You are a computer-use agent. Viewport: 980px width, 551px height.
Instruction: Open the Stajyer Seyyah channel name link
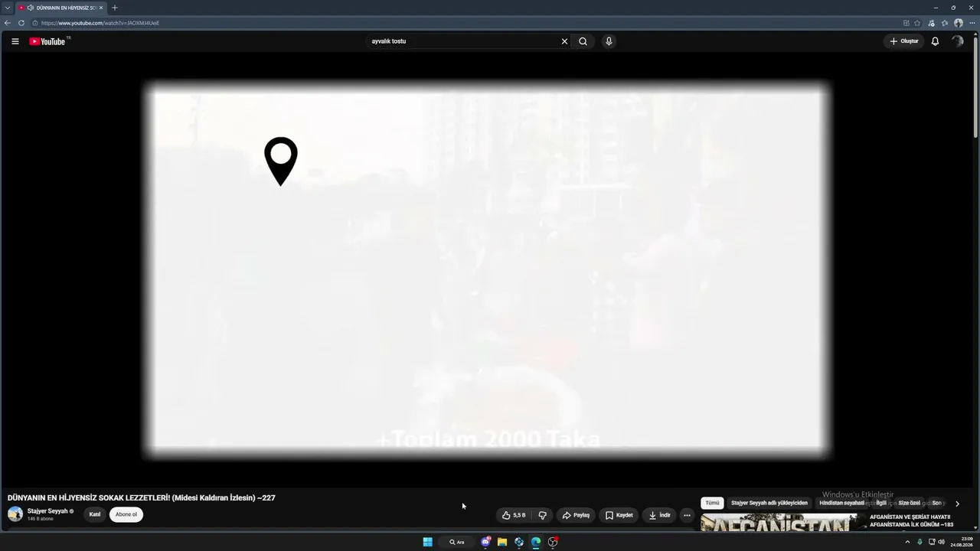click(x=47, y=511)
